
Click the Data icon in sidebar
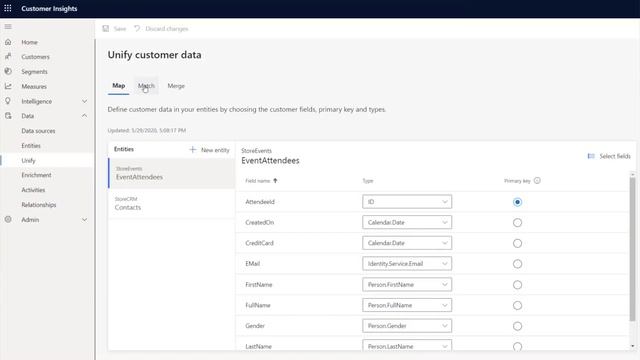[8, 116]
